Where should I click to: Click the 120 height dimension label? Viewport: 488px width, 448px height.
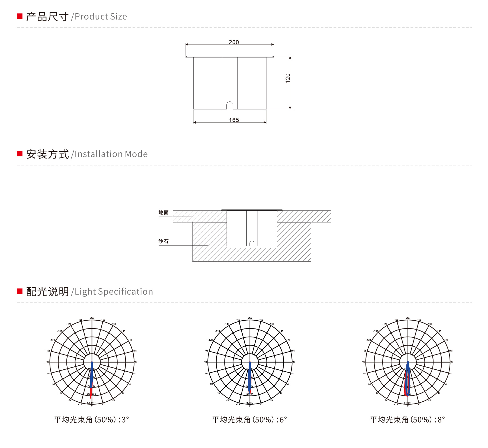click(x=288, y=78)
